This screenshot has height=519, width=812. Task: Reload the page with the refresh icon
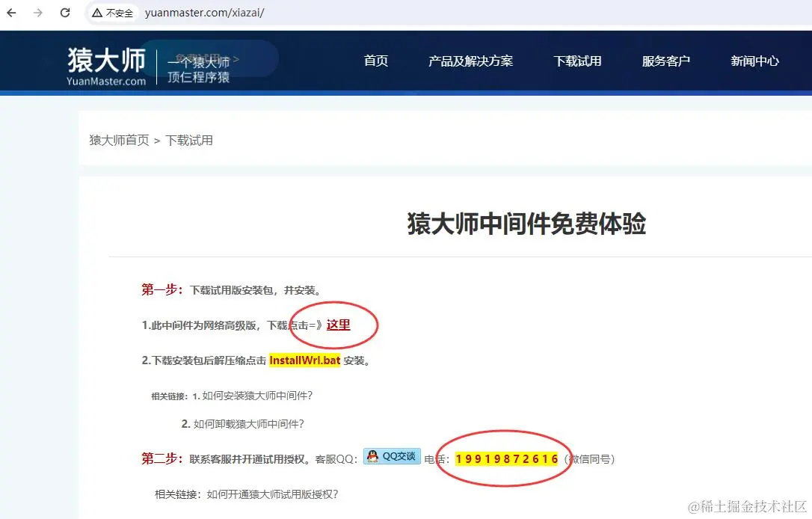tap(66, 13)
